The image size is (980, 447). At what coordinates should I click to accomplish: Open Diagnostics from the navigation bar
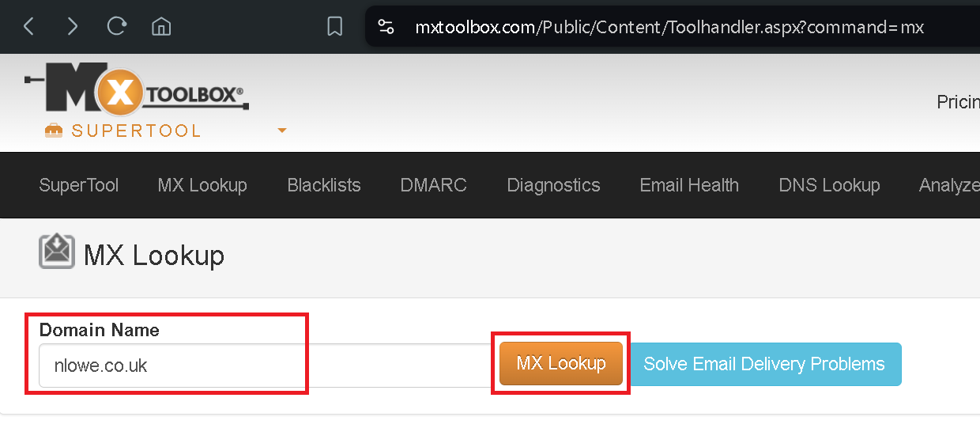pyautogui.click(x=554, y=185)
